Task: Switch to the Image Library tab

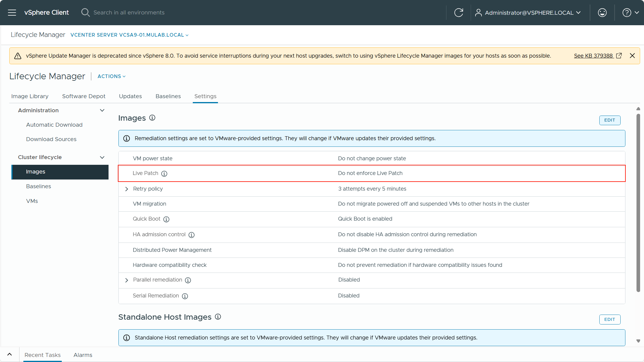Action: pyautogui.click(x=30, y=96)
